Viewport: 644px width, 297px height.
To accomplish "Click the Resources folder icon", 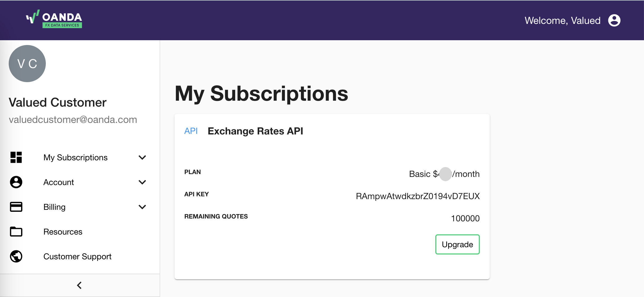I will (x=16, y=231).
